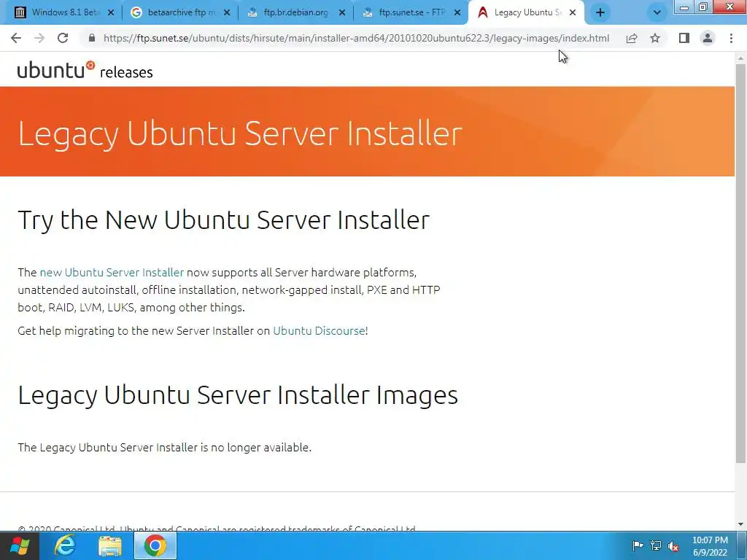The height and width of the screenshot is (560, 747).
Task: Open the Windows Start button
Action: 20,545
